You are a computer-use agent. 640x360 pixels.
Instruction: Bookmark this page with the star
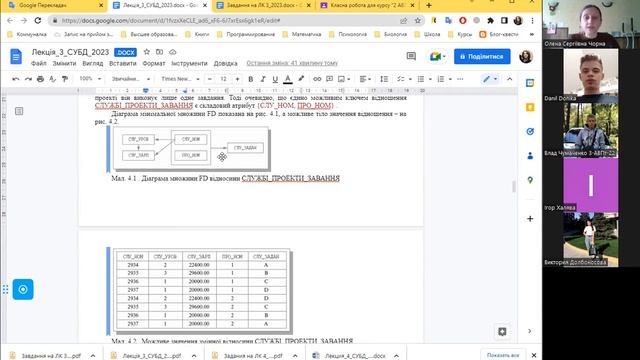tap(417, 20)
